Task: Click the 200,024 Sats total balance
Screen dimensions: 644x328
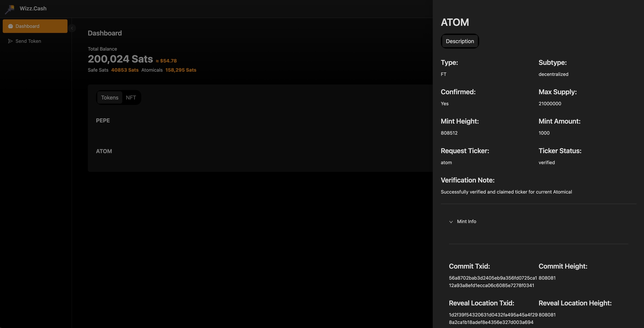Action: tap(120, 59)
